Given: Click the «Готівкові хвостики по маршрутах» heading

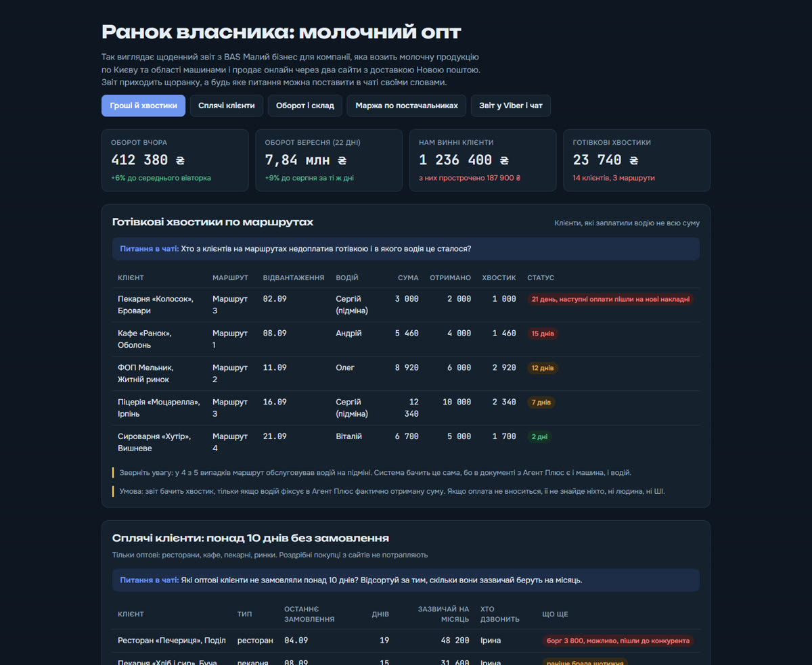Looking at the screenshot, I should 212,222.
